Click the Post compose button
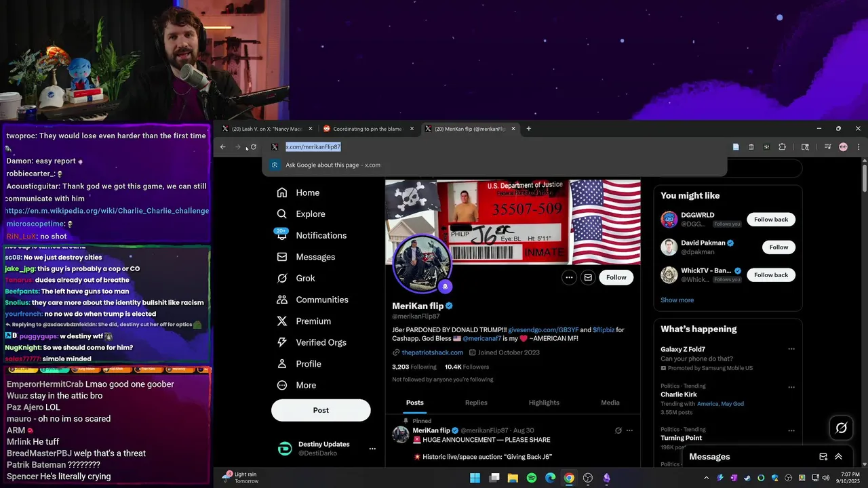The height and width of the screenshot is (488, 868). pos(321,410)
